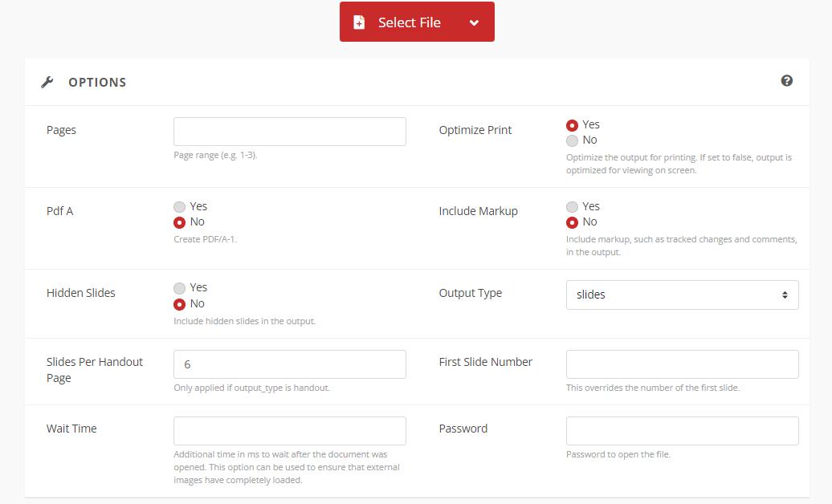The width and height of the screenshot is (832, 504).
Task: Enable Pdf A by selecting Yes
Action: point(178,206)
